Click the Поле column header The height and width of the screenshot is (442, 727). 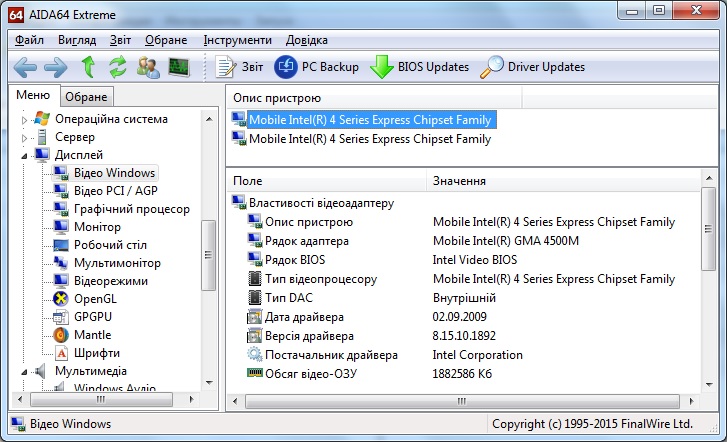pos(327,181)
